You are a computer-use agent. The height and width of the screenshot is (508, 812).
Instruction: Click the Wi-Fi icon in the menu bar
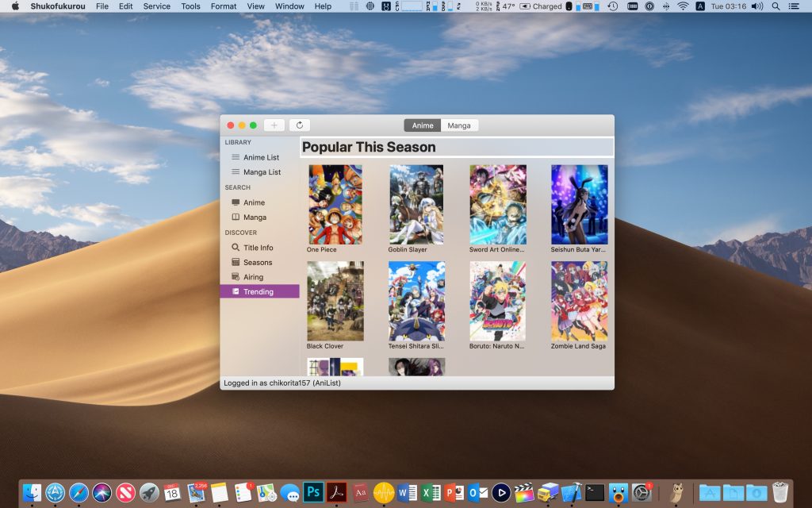[683, 6]
